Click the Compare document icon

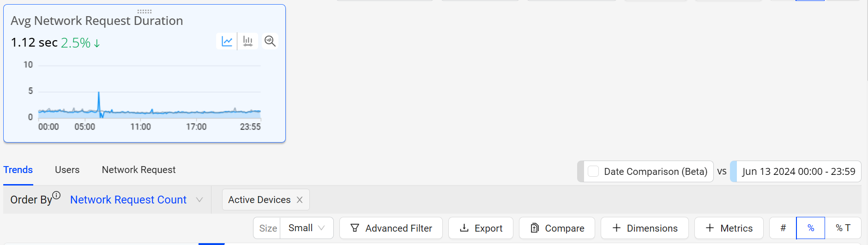535,228
